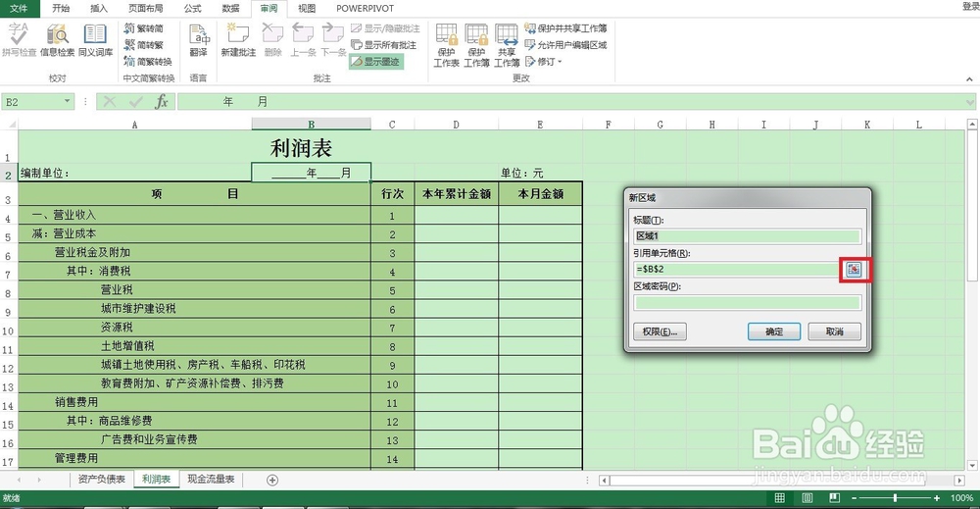
Task: Click 保护并共享工作簿
Action: tap(565, 28)
